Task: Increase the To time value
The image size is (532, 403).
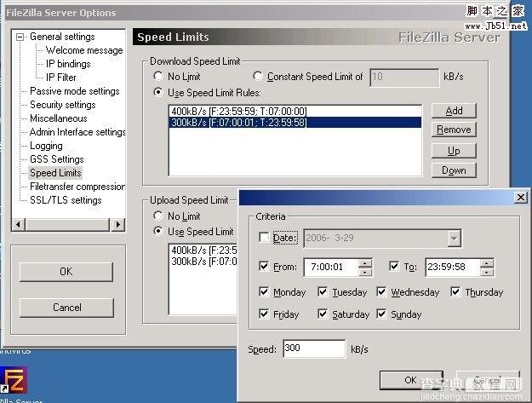Action: click(487, 263)
